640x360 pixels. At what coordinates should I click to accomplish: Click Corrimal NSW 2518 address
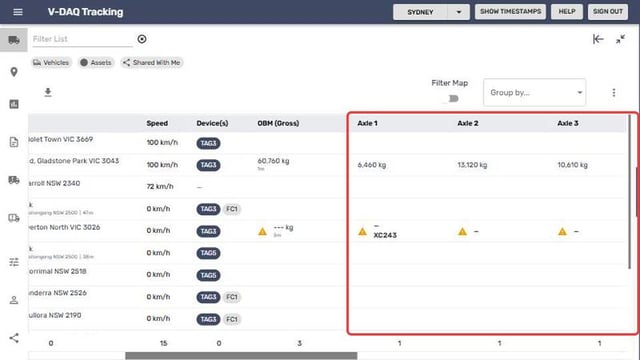coord(58,271)
